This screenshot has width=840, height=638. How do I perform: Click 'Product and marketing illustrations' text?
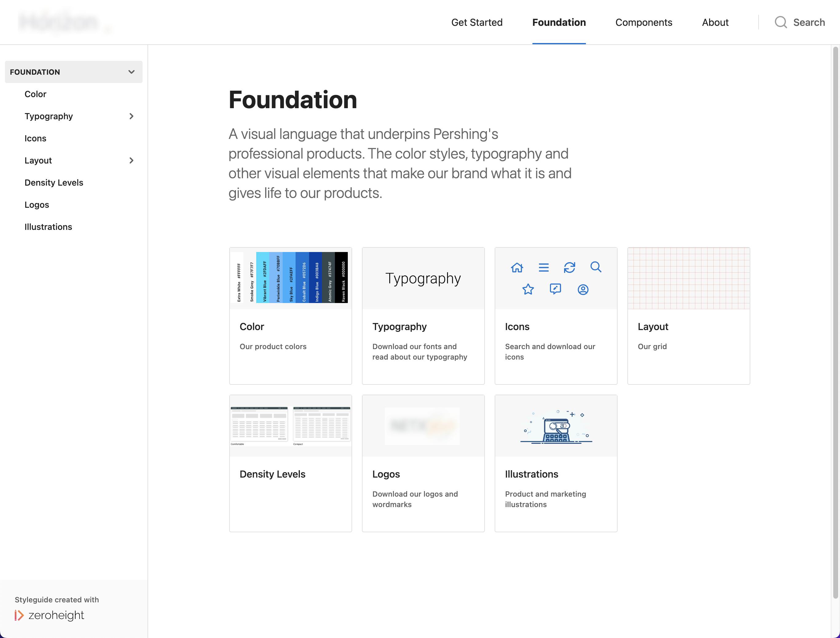(x=545, y=499)
